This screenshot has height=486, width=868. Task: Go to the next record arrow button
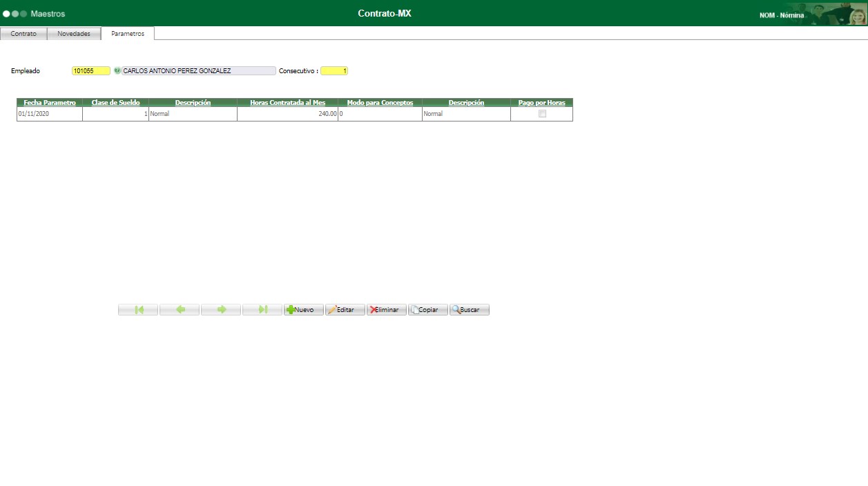[x=221, y=310]
